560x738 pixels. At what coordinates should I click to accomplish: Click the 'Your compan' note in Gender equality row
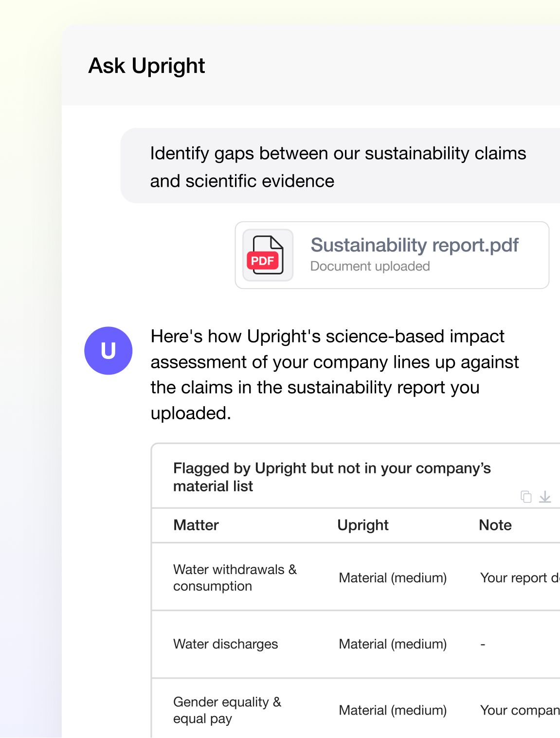point(520,711)
